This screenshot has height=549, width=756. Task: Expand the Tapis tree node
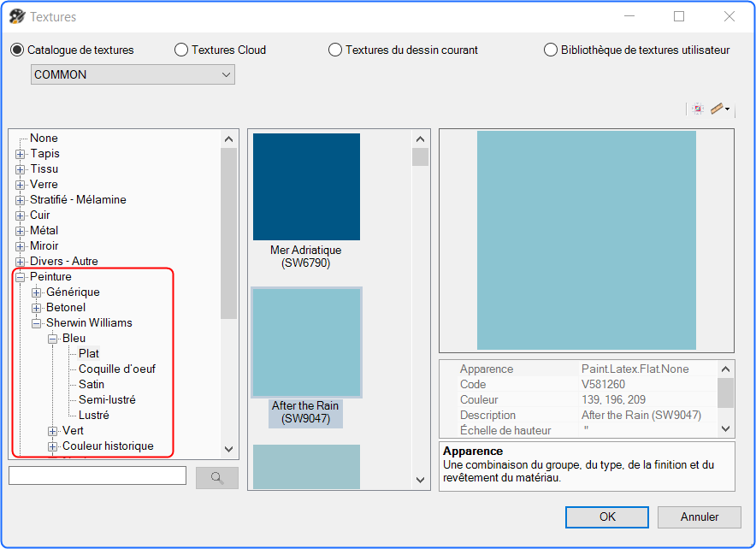[21, 154]
